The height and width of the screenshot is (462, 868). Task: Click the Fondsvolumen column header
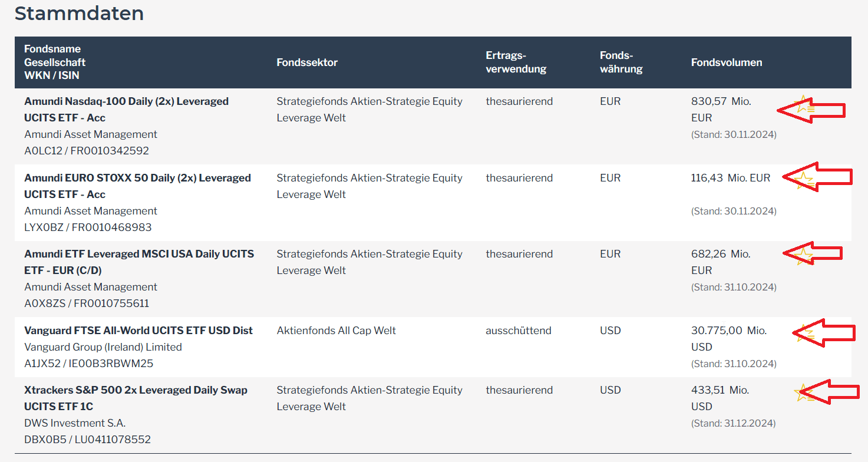pos(726,62)
